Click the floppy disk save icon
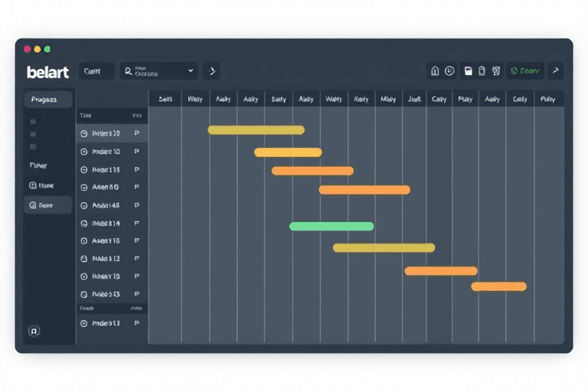This screenshot has width=588, height=392. (468, 71)
